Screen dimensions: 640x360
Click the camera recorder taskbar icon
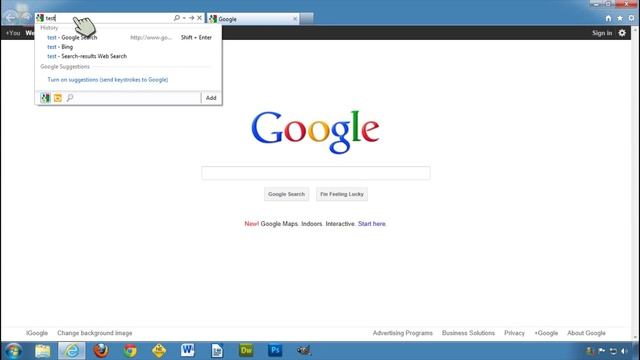pyautogui.click(x=304, y=351)
